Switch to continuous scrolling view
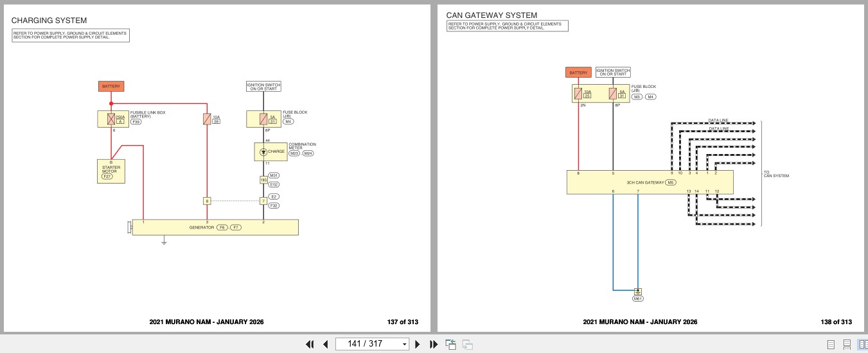Image resolution: width=868 pixels, height=353 pixels. coord(847,345)
